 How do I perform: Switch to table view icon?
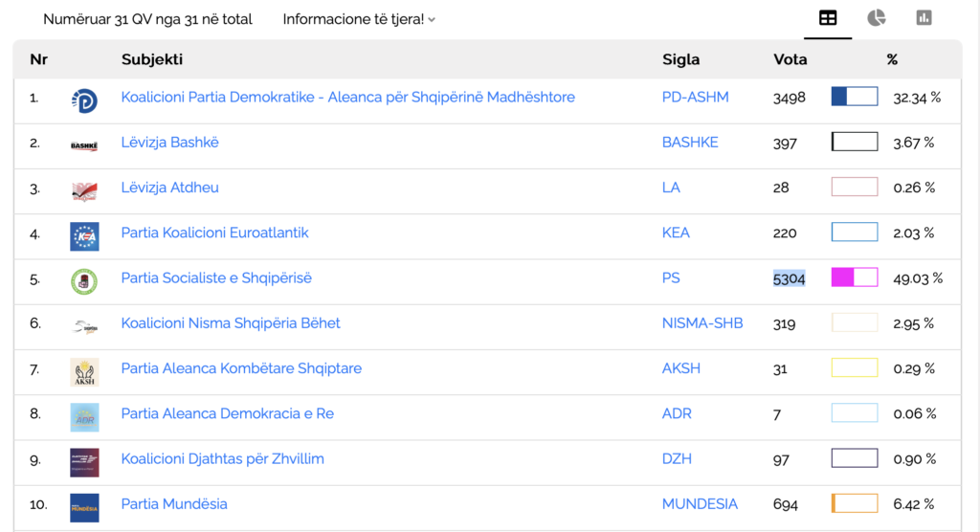coord(828,18)
